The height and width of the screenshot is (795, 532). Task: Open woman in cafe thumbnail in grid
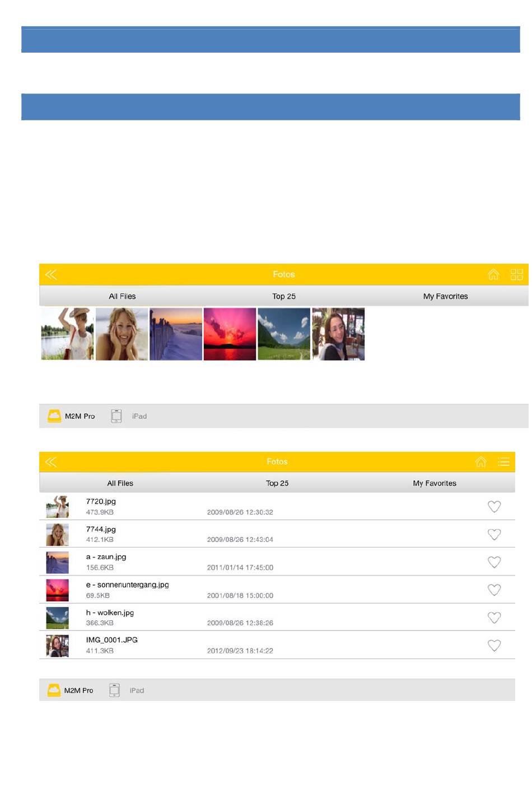[338, 334]
